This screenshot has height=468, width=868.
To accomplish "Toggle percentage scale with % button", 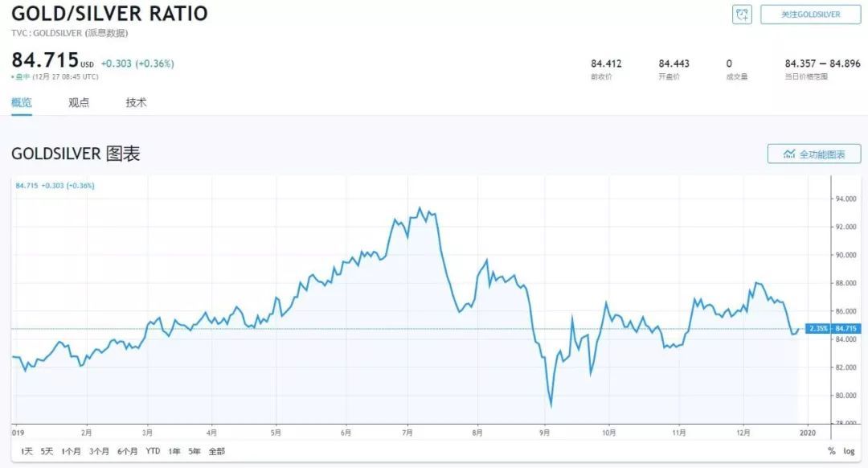I will 832,451.
